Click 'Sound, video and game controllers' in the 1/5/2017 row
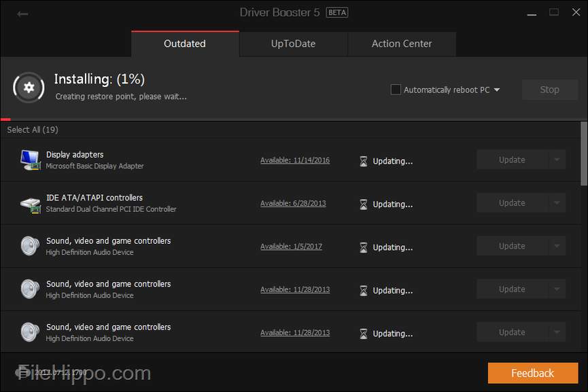Image resolution: width=588 pixels, height=392 pixels. [108, 240]
